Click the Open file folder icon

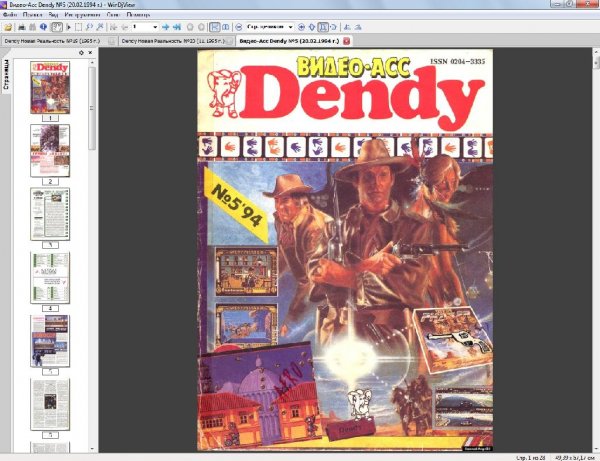pos(7,26)
